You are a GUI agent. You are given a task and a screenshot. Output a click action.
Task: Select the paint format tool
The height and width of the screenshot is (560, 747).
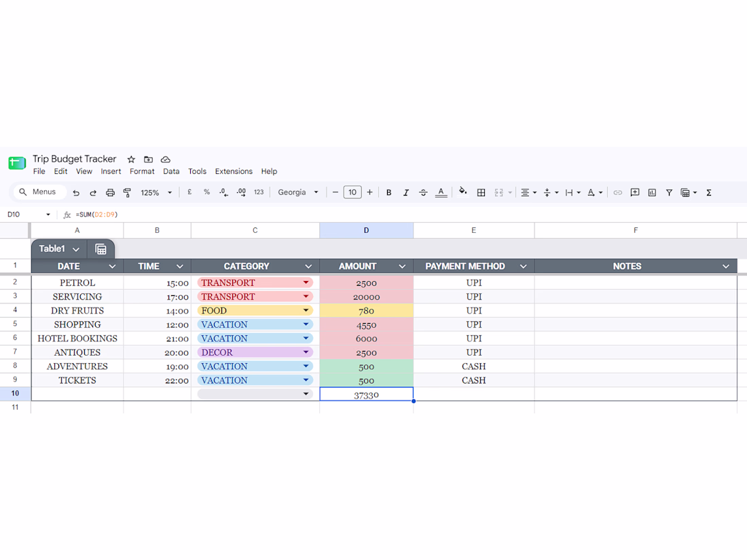coord(127,192)
